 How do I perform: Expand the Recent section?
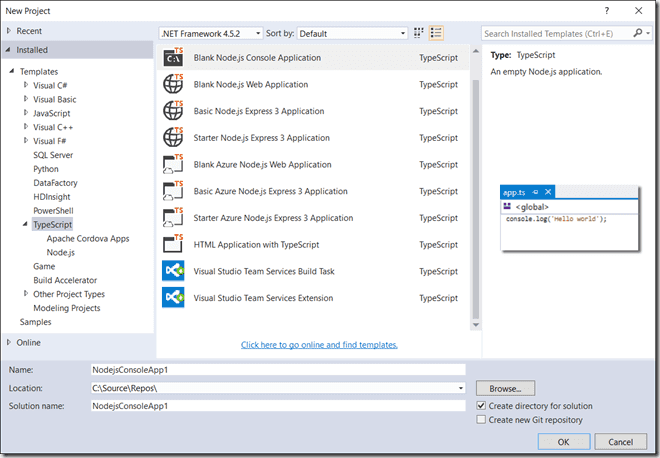click(x=9, y=31)
